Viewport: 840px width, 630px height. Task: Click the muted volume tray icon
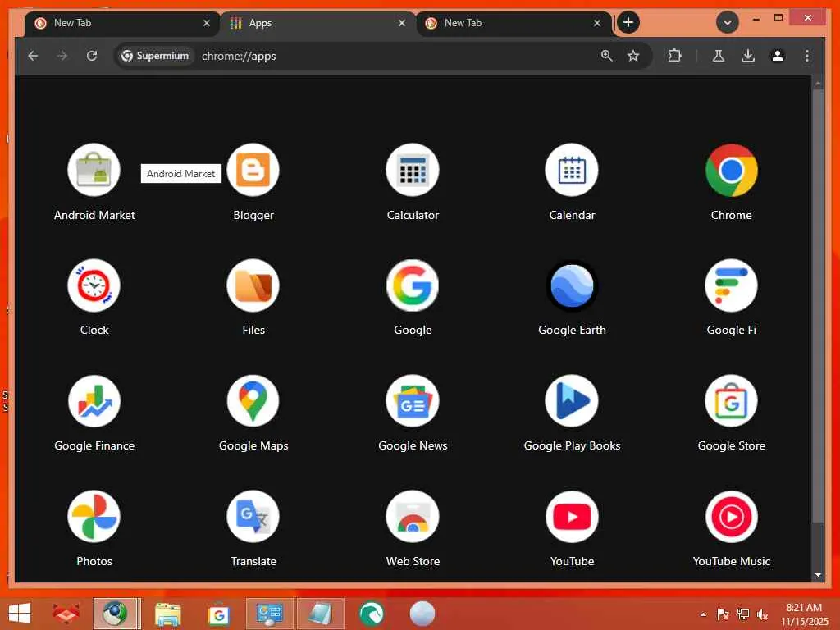(762, 614)
